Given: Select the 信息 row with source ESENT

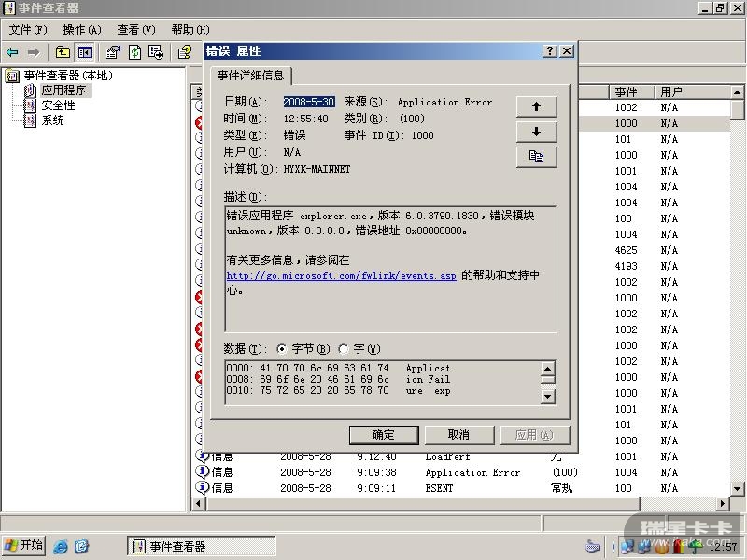Looking at the screenshot, I should click(462, 488).
